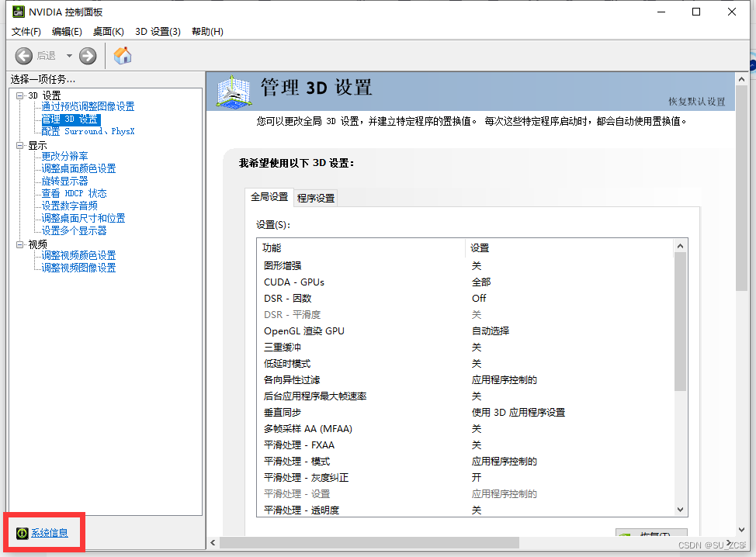Open the 桌面(K) menu
The image size is (756, 557).
click(109, 31)
